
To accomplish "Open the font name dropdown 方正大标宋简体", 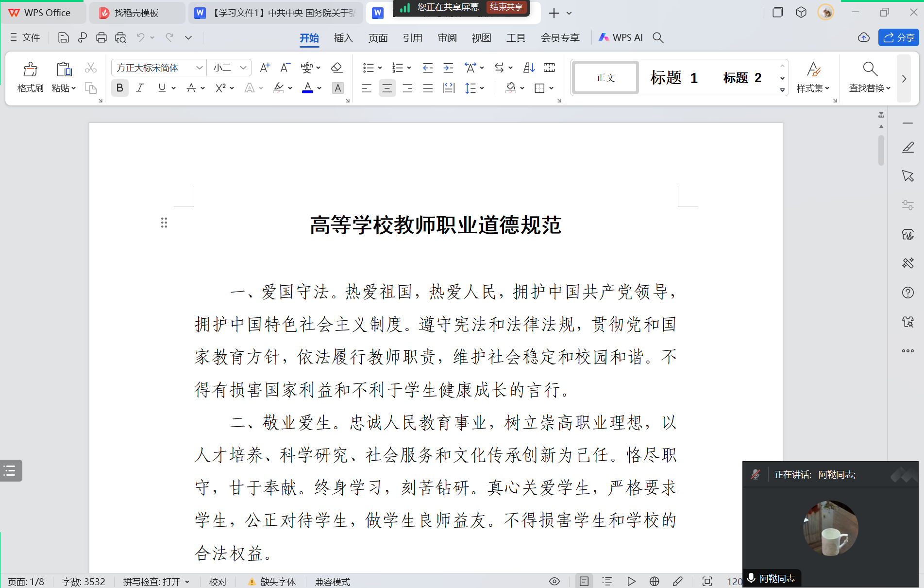I will (x=199, y=68).
